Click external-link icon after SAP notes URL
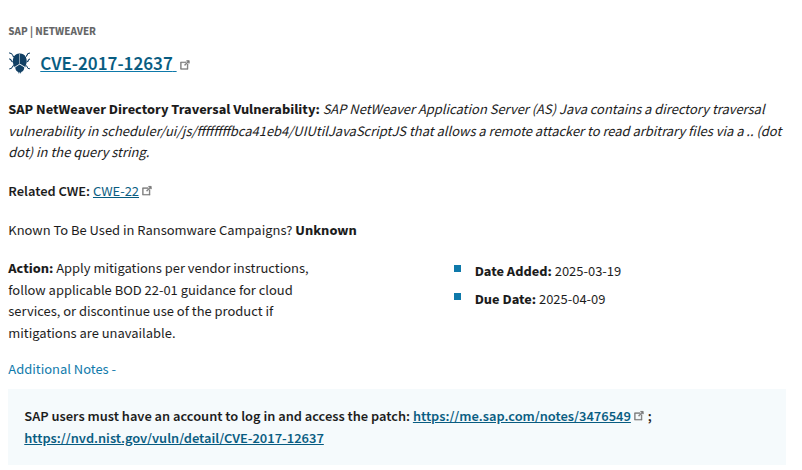The height and width of the screenshot is (470, 802). click(639, 416)
